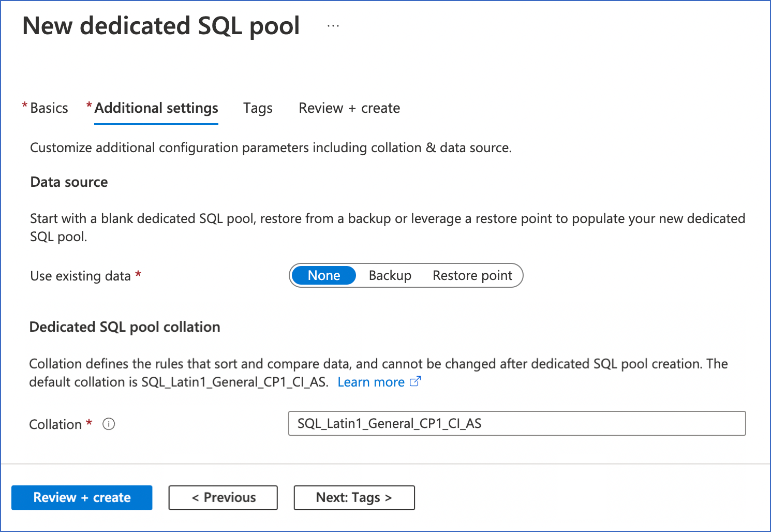The height and width of the screenshot is (532, 771).
Task: Open the Learn more link
Action: point(371,382)
